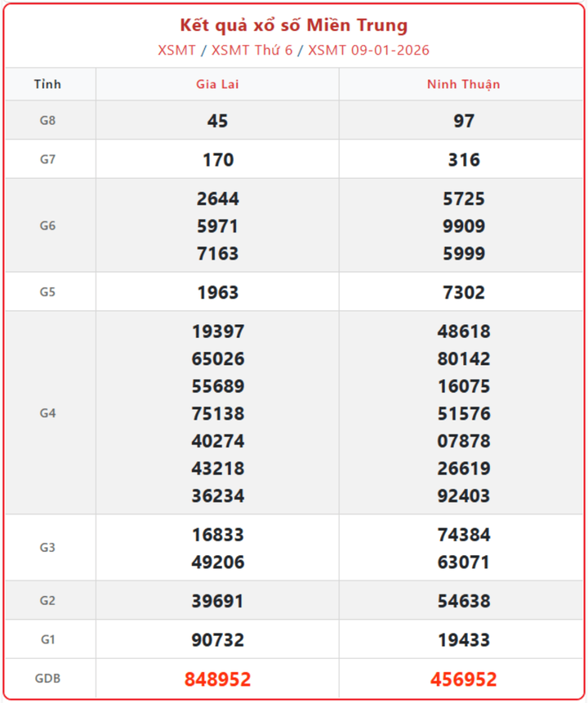588x703 pixels.
Task: Click the Tỉnh column header
Action: (x=48, y=84)
